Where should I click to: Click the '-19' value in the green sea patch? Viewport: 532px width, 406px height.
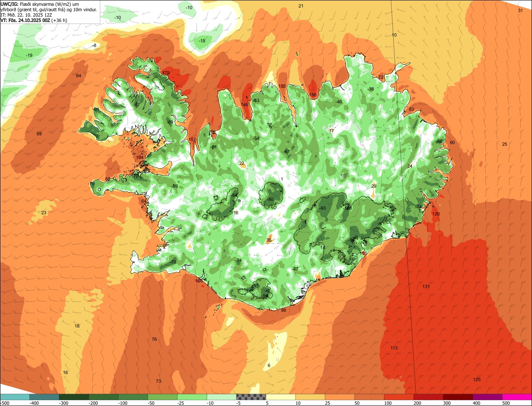tap(29, 56)
